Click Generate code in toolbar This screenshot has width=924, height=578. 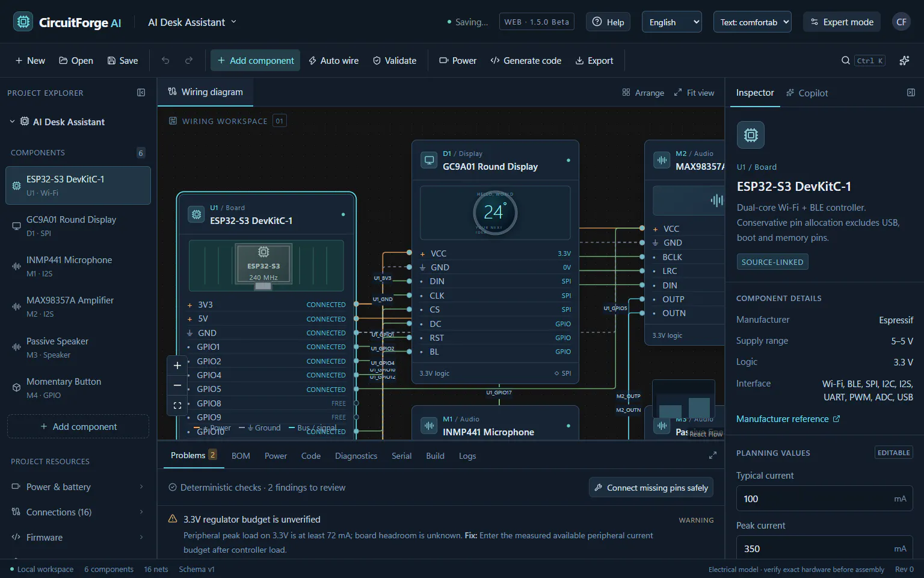click(x=526, y=60)
